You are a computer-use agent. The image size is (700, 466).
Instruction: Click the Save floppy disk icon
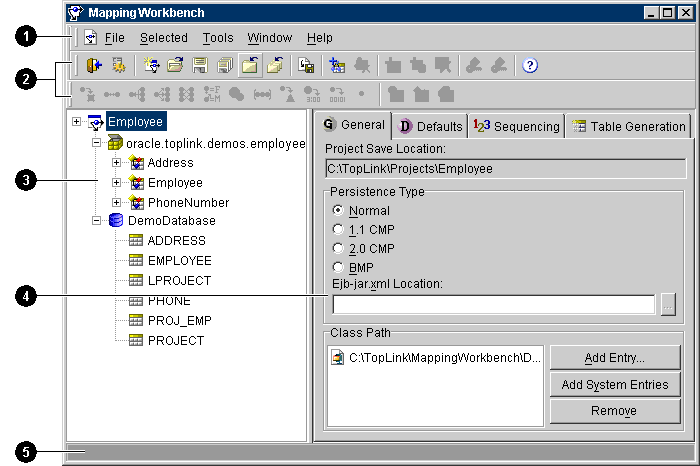pos(200,66)
